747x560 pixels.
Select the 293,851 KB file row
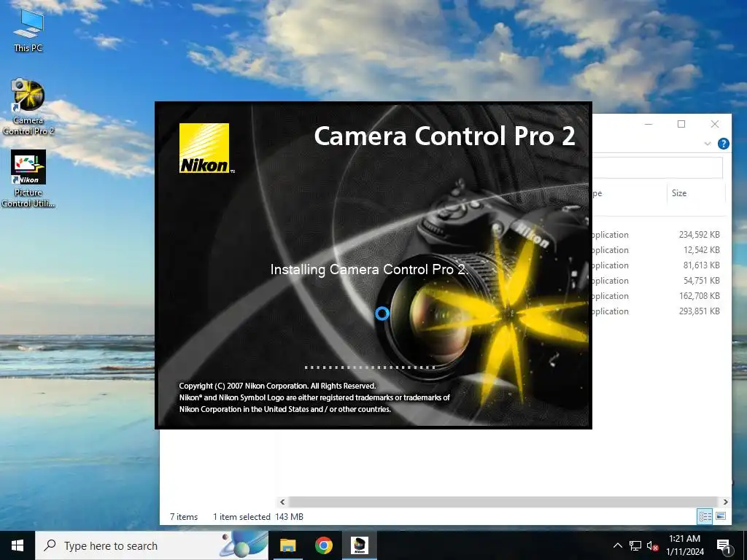coord(659,311)
